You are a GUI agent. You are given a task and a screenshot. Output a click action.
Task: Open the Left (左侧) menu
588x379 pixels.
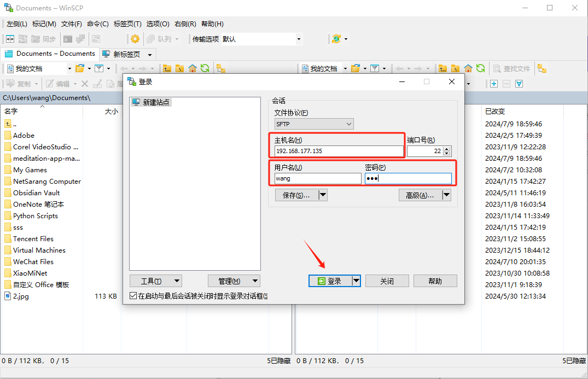(17, 24)
